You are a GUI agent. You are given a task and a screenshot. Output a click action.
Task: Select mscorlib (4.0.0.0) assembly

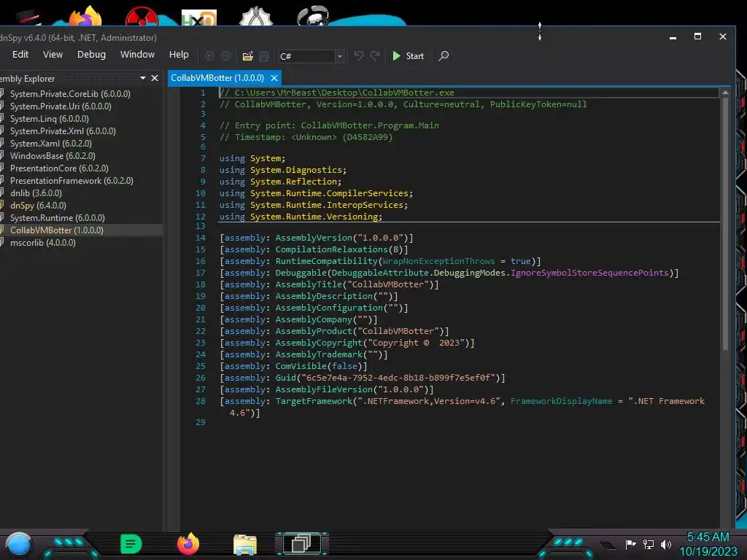[x=43, y=242]
